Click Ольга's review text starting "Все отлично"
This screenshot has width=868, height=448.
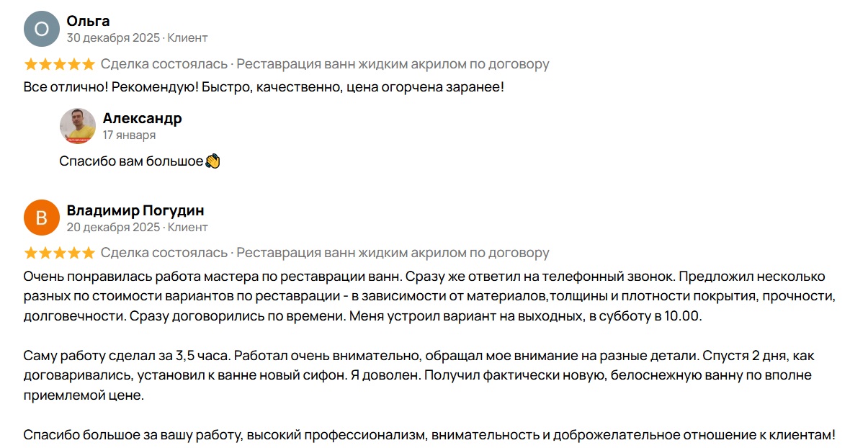[264, 87]
